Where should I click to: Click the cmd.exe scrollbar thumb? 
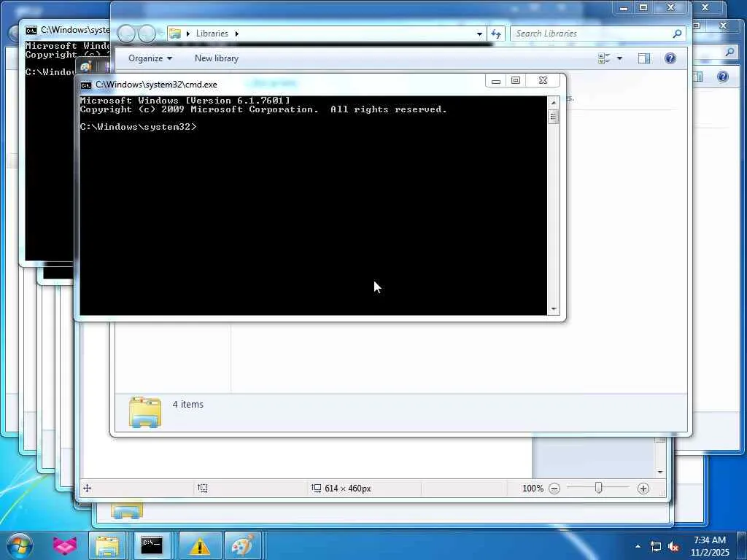pos(553,117)
